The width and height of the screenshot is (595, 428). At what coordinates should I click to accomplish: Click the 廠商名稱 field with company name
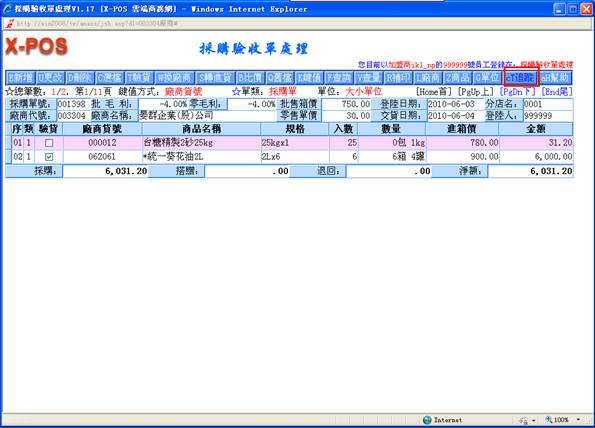pyautogui.click(x=208, y=115)
